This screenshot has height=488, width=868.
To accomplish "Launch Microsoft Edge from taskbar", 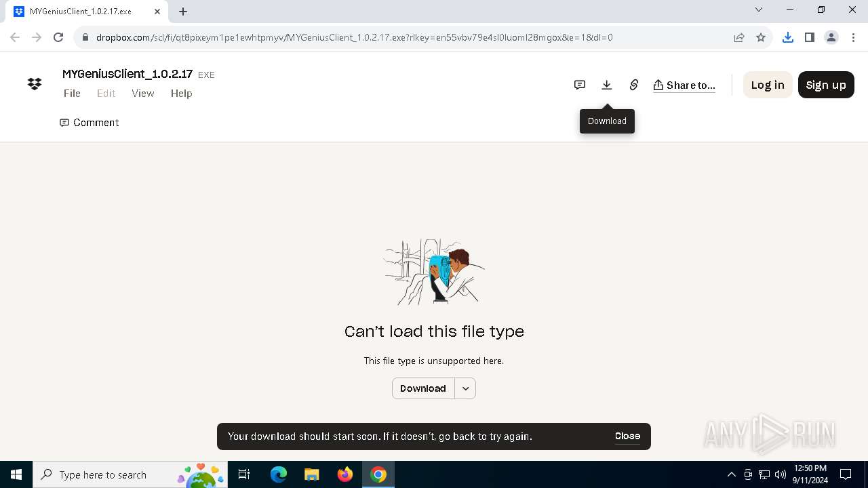I will coord(279,474).
